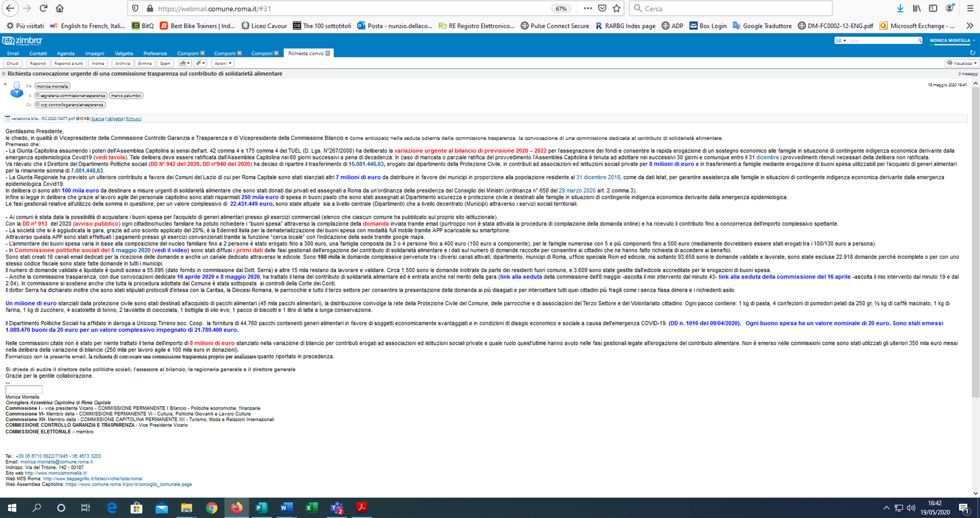Show more bookmarks with the chevron
The width and height of the screenshot is (980, 518).
[x=969, y=26]
